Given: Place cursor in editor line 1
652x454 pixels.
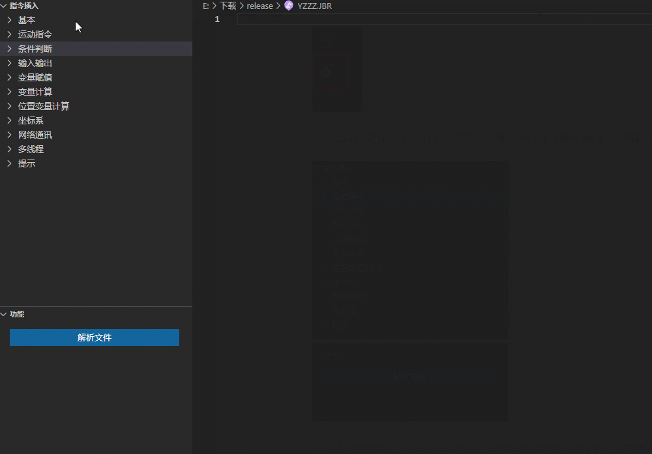Looking at the screenshot, I should [444, 19].
